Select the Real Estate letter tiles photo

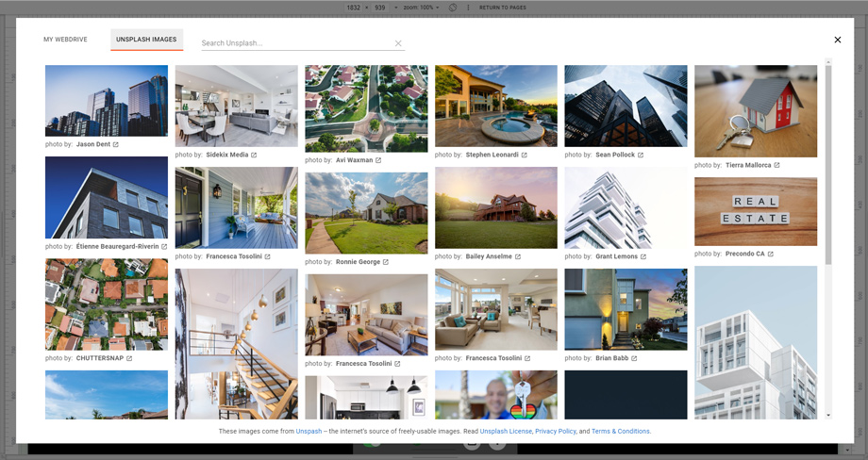pyautogui.click(x=756, y=211)
